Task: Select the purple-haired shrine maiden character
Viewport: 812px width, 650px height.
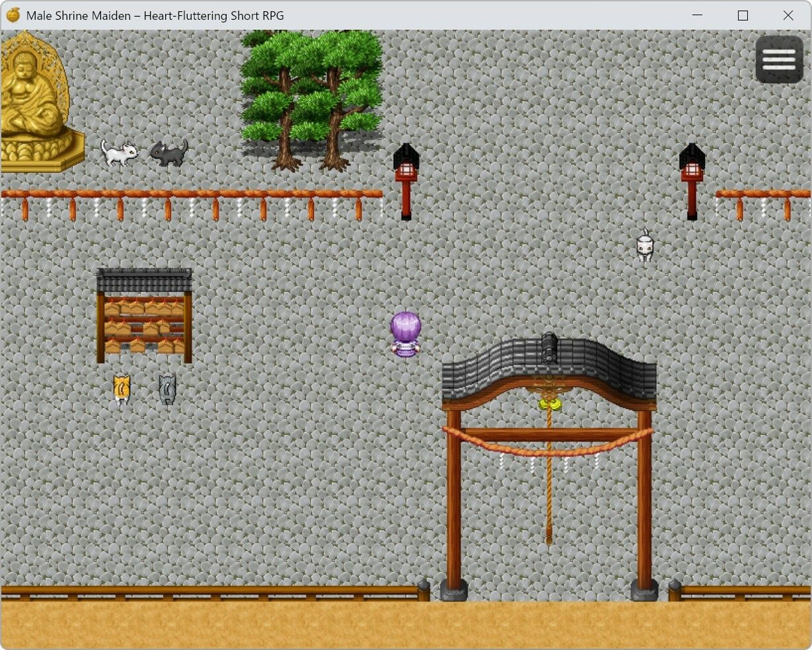Action: 406,334
